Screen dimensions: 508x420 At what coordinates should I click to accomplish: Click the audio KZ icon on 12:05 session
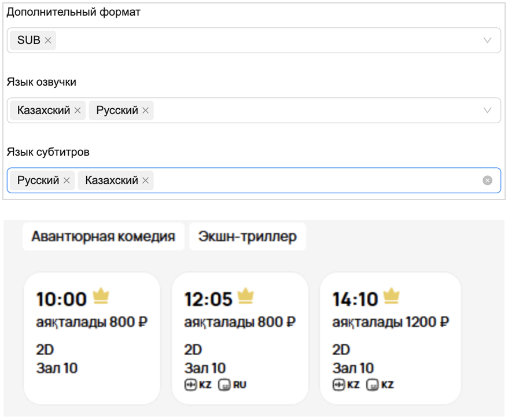pos(191,385)
